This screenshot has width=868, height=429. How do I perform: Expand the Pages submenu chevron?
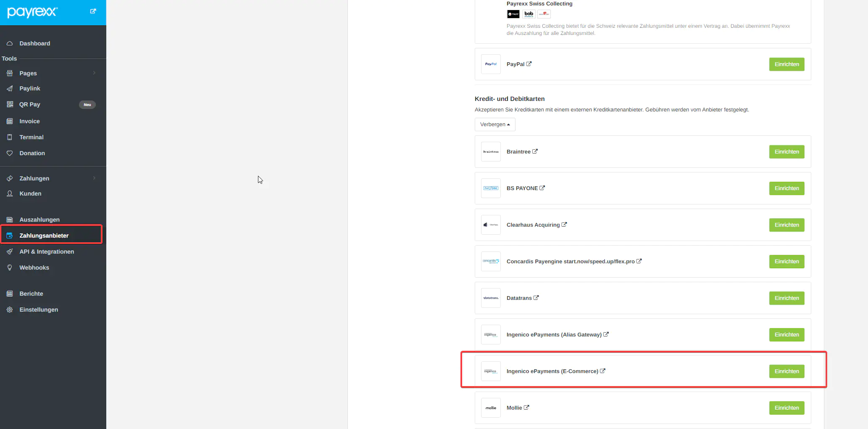coord(94,73)
